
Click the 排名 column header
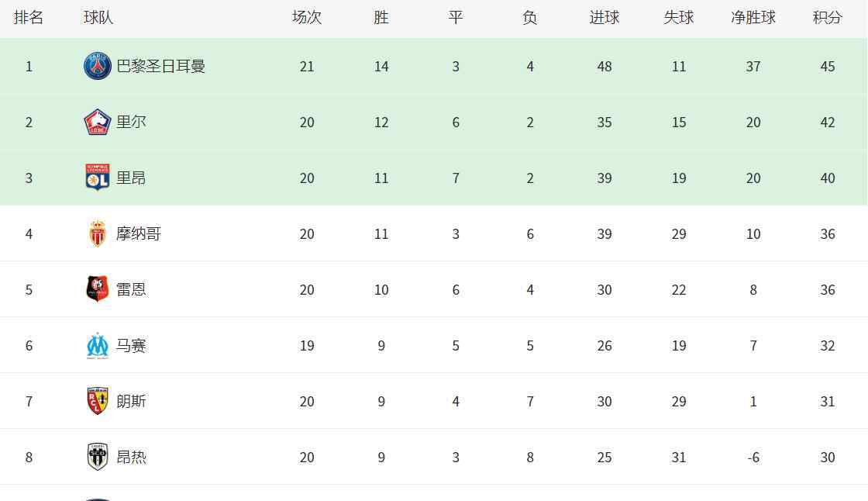pos(28,18)
